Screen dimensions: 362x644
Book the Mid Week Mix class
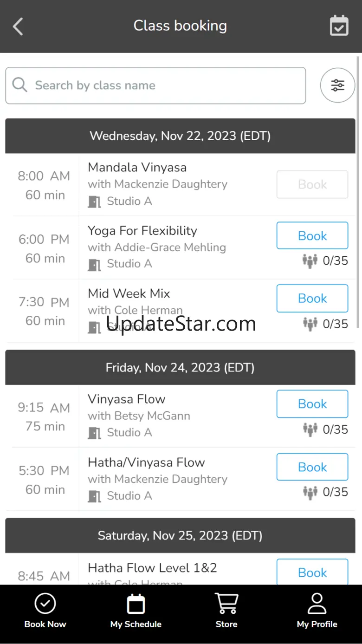tap(312, 298)
